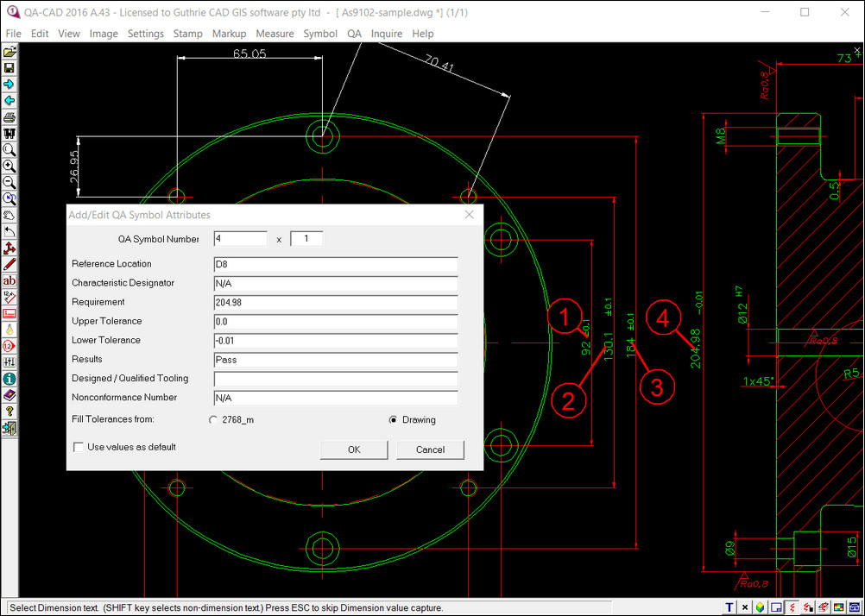
Task: Click the binoculars find icon
Action: pyautogui.click(x=9, y=134)
